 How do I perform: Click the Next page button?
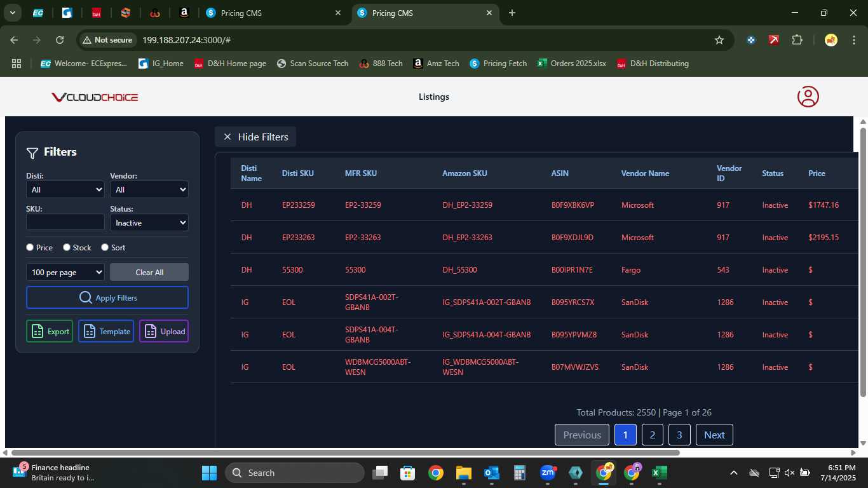point(714,435)
